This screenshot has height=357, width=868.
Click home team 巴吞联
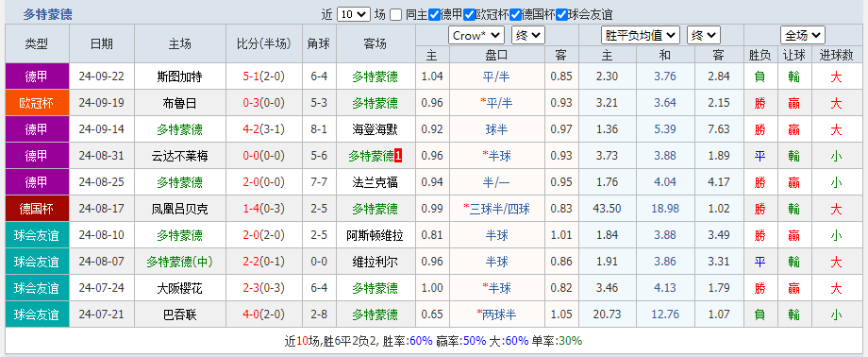(179, 314)
